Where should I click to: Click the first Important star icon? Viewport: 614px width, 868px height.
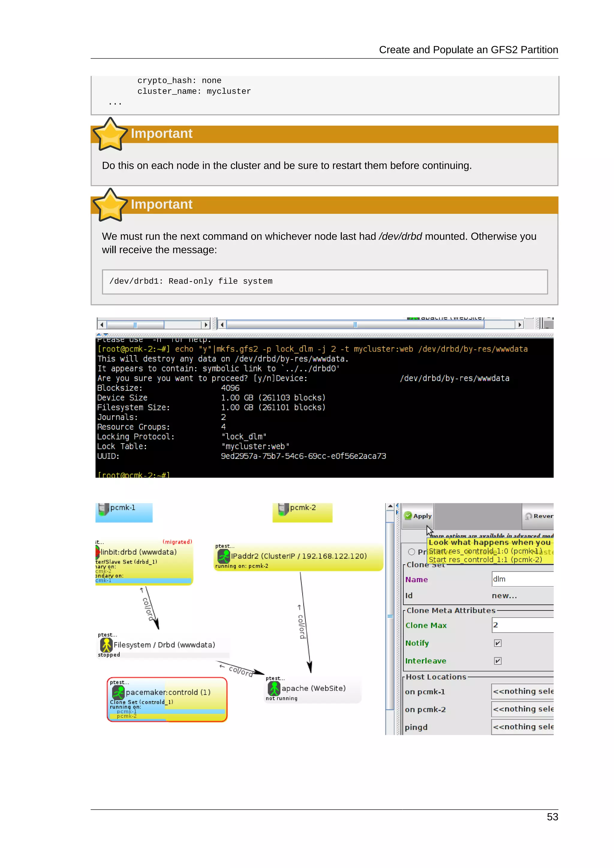pyautogui.click(x=110, y=135)
